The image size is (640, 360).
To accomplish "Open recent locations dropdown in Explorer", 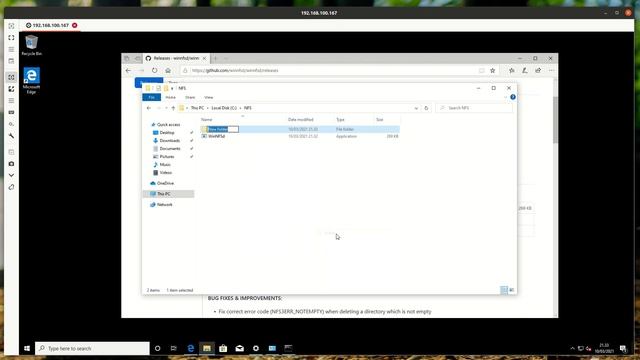I will pyautogui.click(x=166, y=108).
